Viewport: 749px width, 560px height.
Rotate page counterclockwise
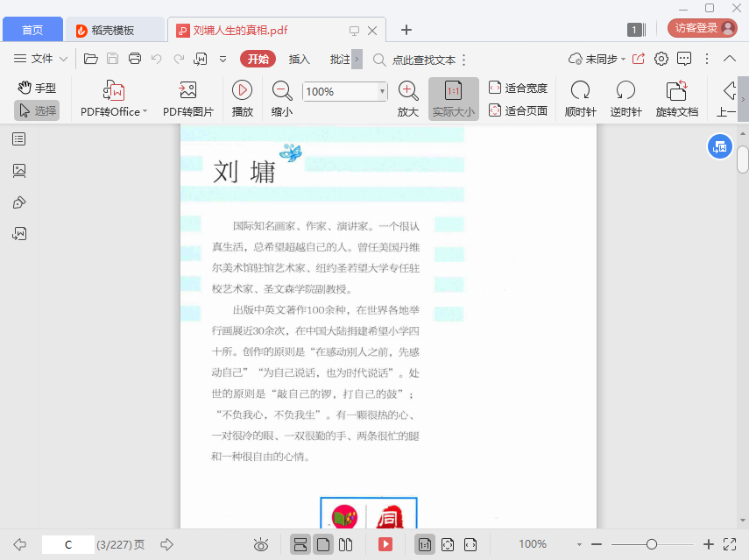pyautogui.click(x=625, y=99)
